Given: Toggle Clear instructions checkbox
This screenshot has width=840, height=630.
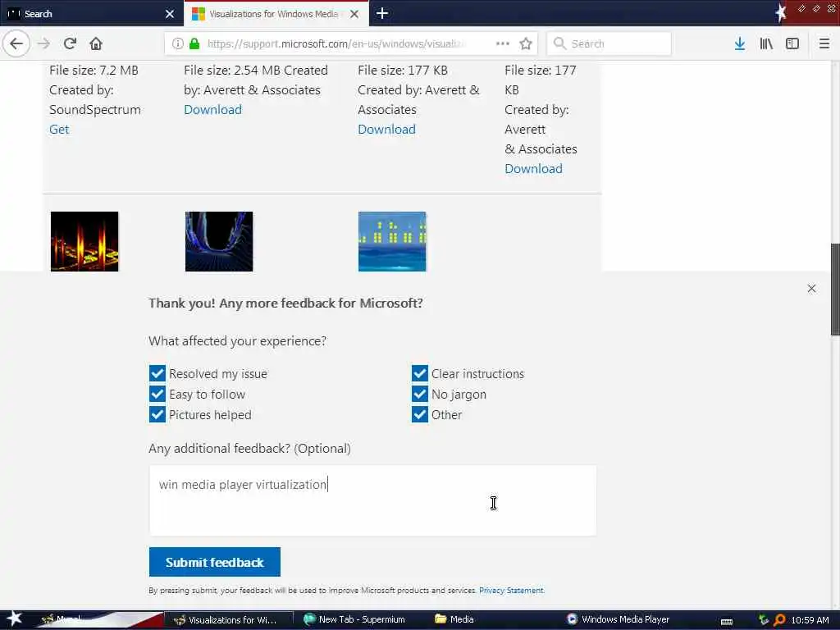Looking at the screenshot, I should click(420, 373).
